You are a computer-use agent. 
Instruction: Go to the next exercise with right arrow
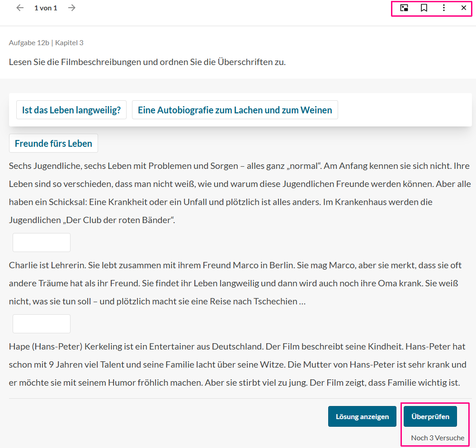pyautogui.click(x=71, y=8)
